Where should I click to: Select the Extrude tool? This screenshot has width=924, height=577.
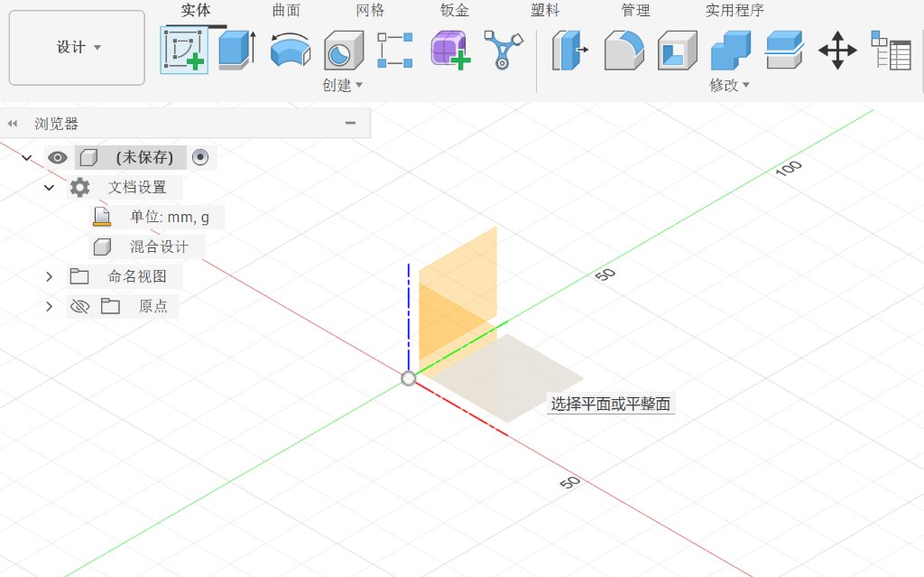(x=236, y=51)
